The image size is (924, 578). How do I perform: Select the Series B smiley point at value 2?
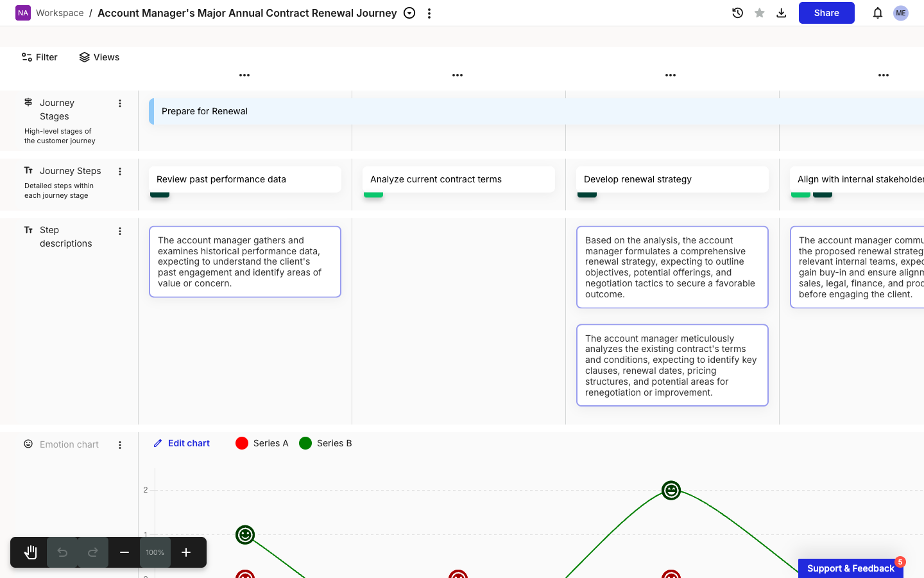(671, 491)
